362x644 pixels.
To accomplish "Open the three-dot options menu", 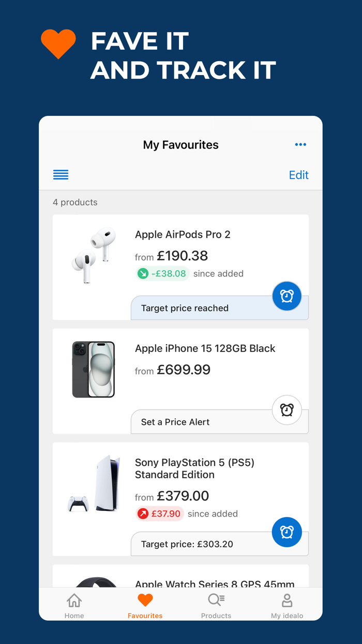I will (300, 144).
